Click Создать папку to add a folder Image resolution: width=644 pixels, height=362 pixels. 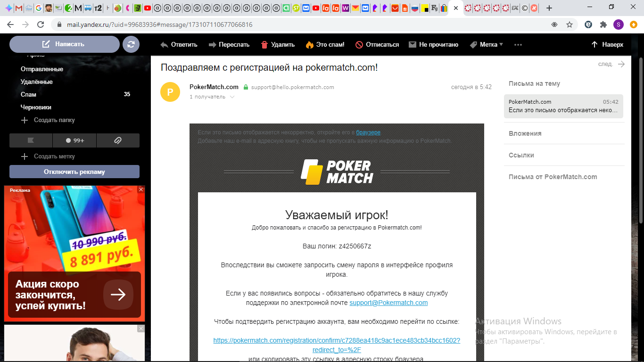tap(48, 120)
